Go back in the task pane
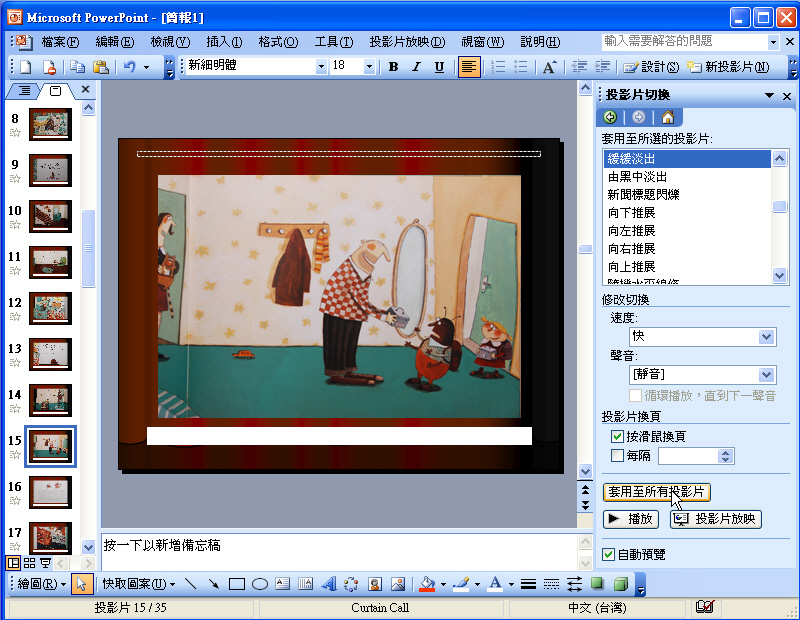The height and width of the screenshot is (620, 800). 610,117
